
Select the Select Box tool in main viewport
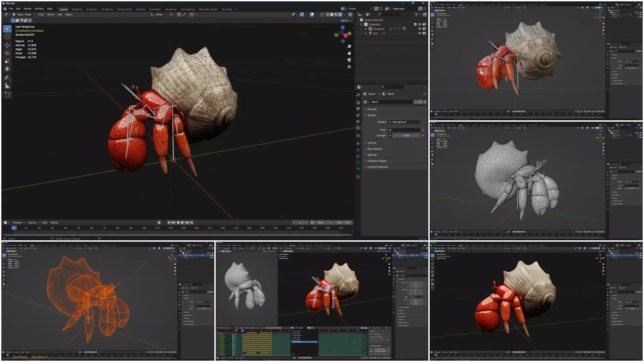7,29
